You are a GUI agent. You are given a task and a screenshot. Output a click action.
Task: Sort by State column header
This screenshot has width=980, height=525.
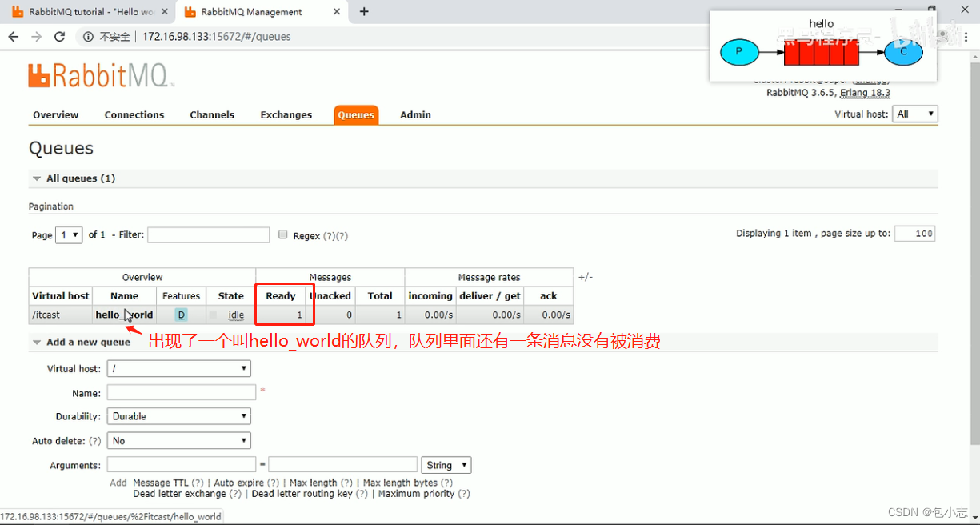[x=231, y=296]
